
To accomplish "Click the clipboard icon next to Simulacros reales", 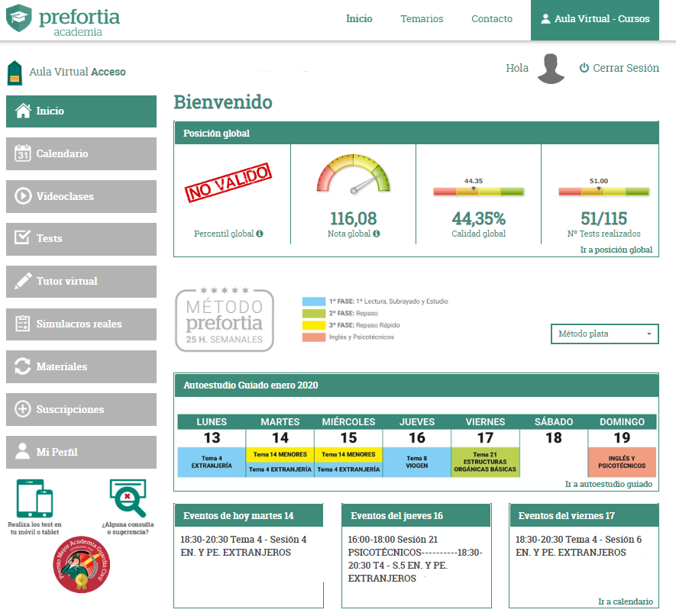I will [x=23, y=324].
